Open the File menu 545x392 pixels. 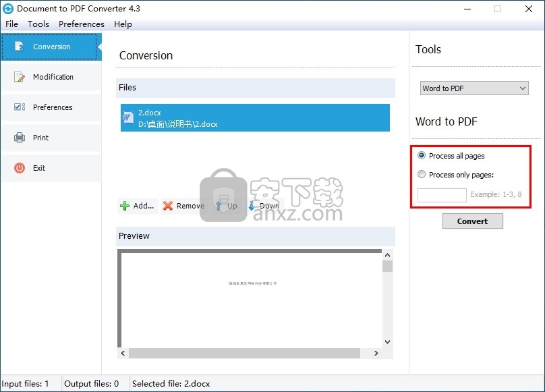coord(12,24)
